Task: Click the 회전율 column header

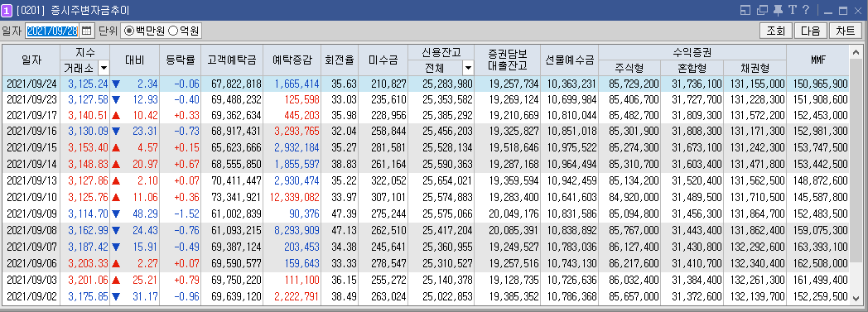Action: (340, 60)
